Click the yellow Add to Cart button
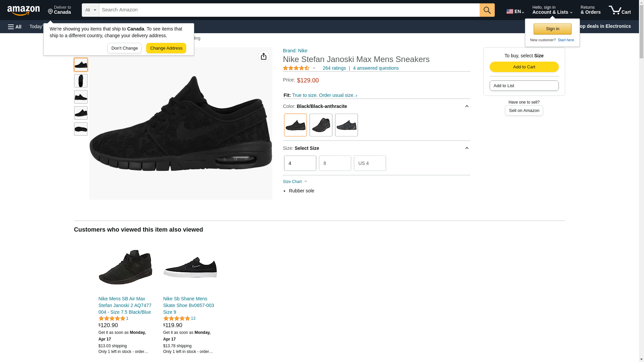 click(524, 67)
